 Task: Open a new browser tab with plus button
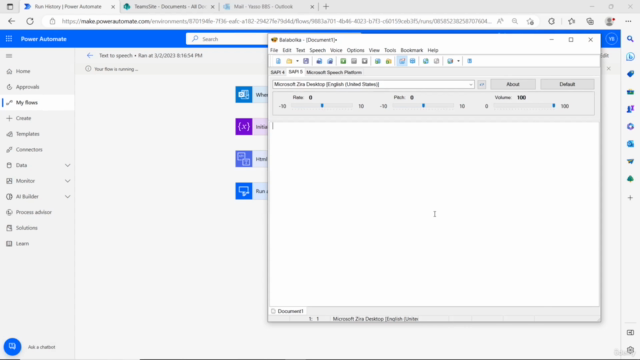(326, 7)
